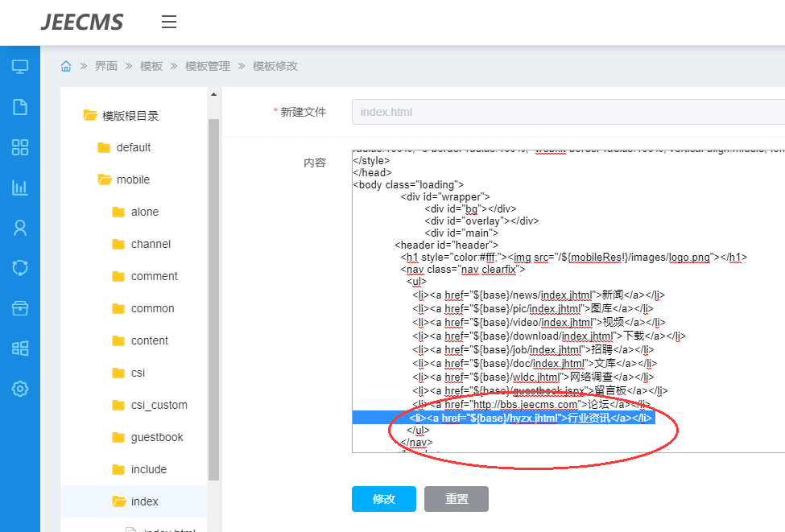
Task: Go to home via breadcrumb house icon
Action: [x=66, y=66]
